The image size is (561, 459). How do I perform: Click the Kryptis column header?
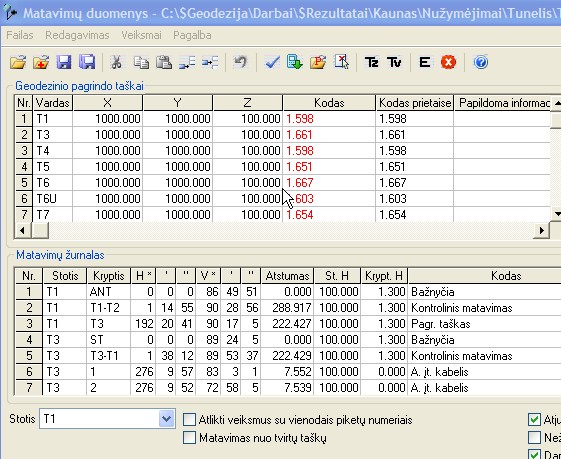coord(108,276)
